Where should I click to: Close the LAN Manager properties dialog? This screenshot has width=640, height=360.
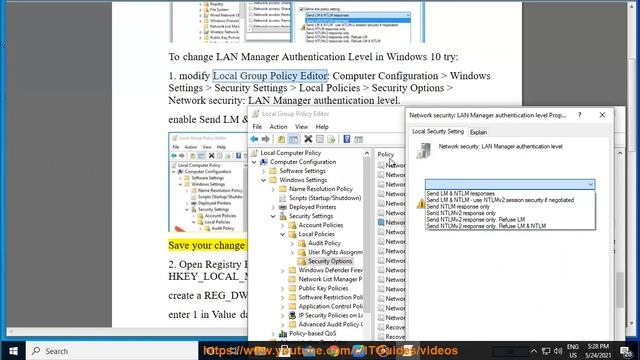(602, 115)
